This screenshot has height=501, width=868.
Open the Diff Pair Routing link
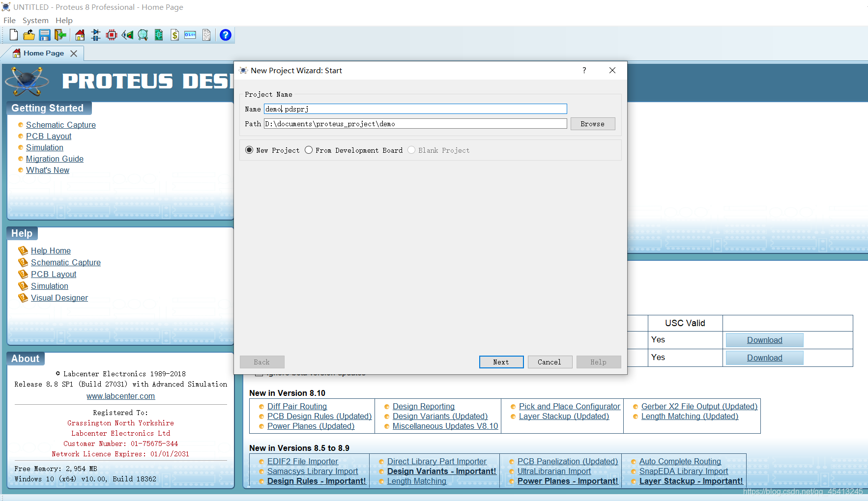pos(297,406)
